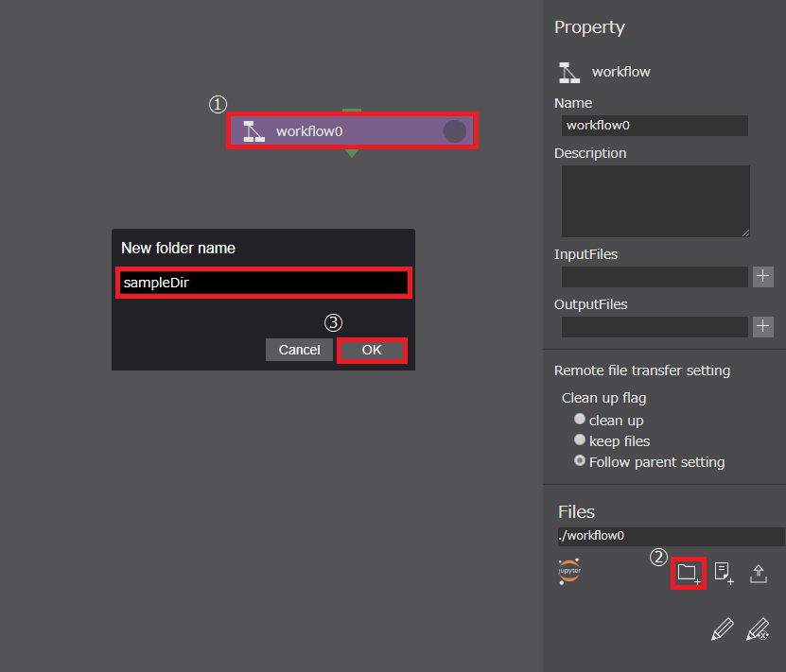Image resolution: width=786 pixels, height=672 pixels.
Task: Select "Follow parent setting" radio option
Action: (580, 461)
